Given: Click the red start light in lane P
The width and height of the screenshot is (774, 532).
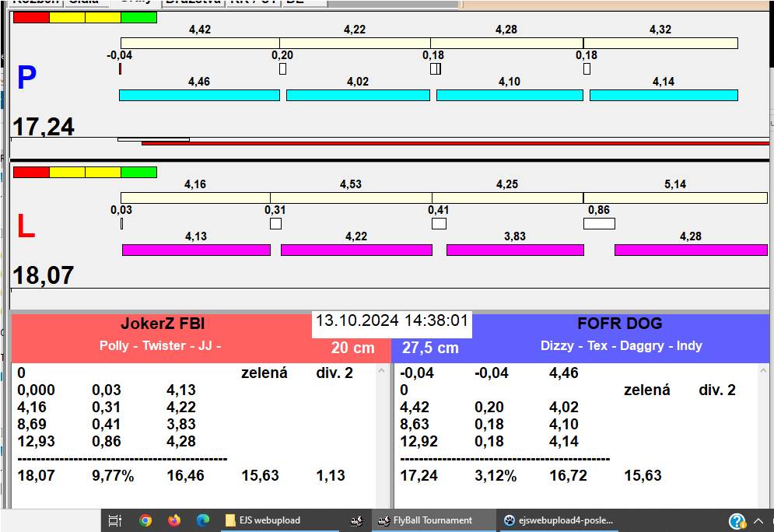Looking at the screenshot, I should [31, 17].
